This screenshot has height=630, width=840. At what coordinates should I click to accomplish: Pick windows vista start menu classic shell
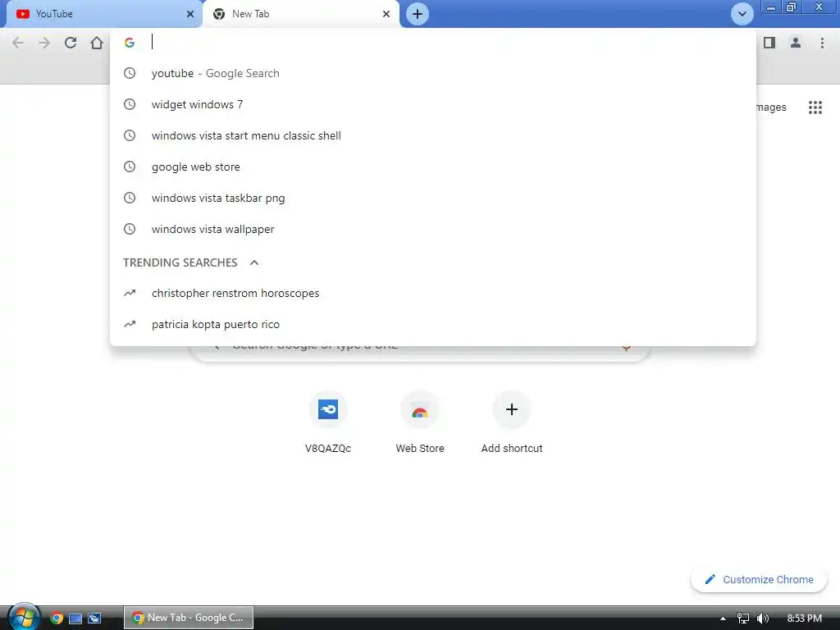[x=433, y=135]
